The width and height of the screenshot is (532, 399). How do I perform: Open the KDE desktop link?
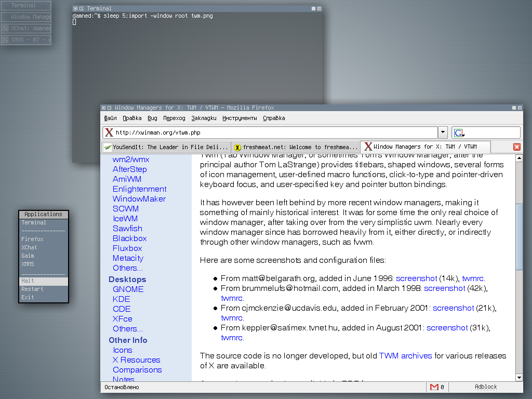tap(121, 299)
